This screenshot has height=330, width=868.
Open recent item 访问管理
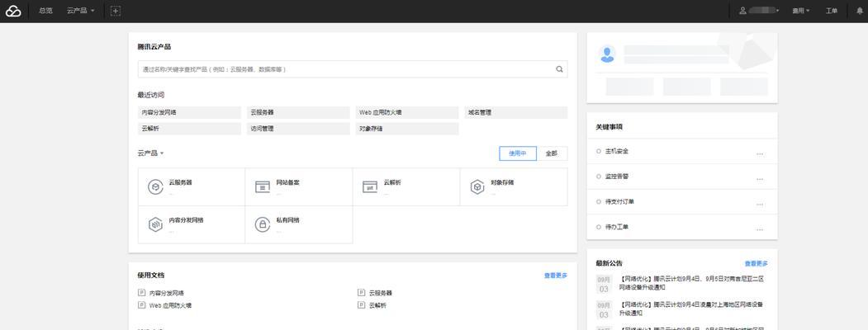(x=298, y=129)
